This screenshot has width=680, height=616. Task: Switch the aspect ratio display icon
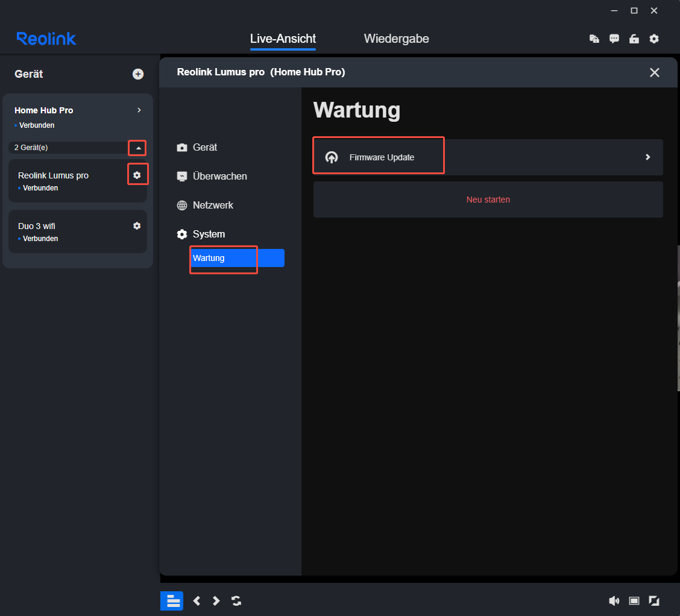(634, 601)
